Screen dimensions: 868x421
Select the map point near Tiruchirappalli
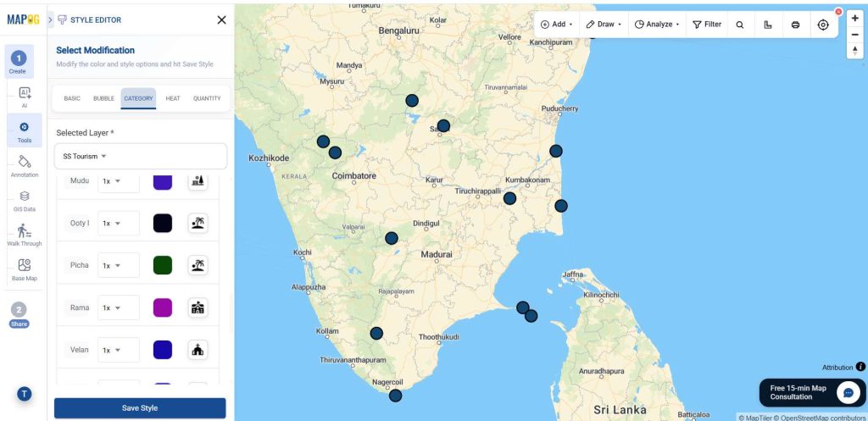pos(509,198)
